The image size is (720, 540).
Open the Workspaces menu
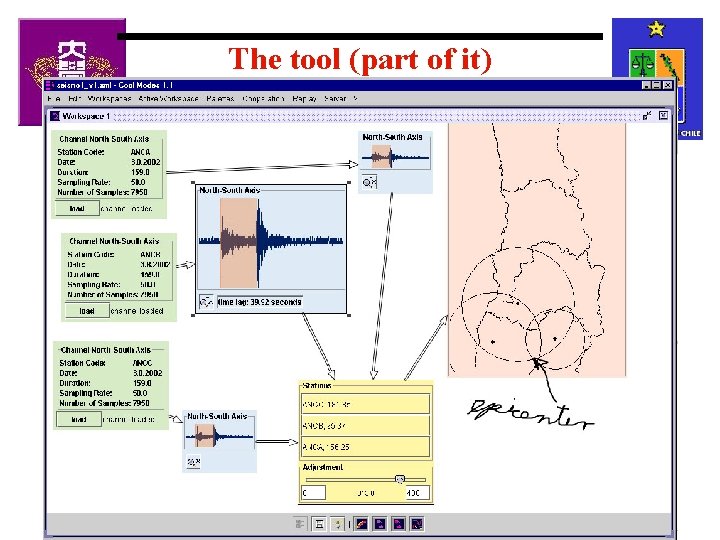pyautogui.click(x=109, y=99)
